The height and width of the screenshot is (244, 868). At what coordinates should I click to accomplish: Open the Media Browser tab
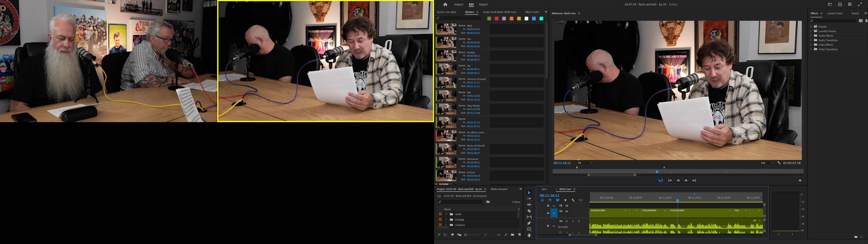[499, 189]
